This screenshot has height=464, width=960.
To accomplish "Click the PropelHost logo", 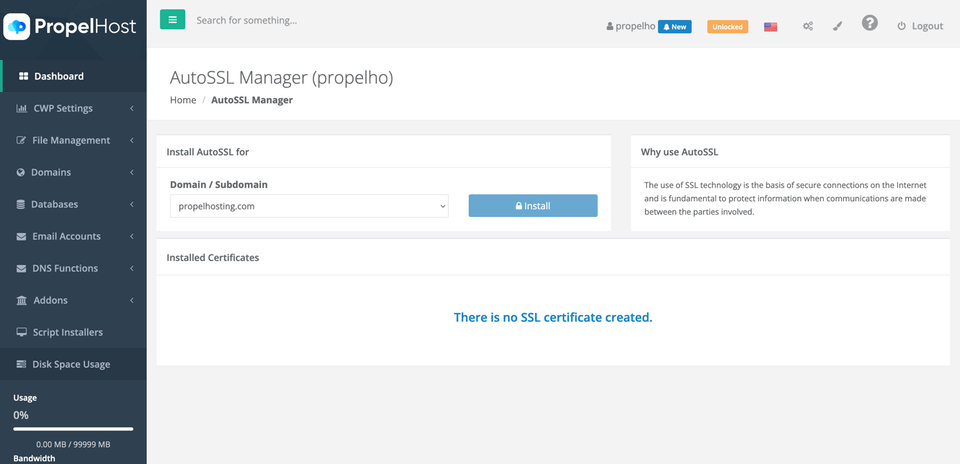I will point(70,26).
